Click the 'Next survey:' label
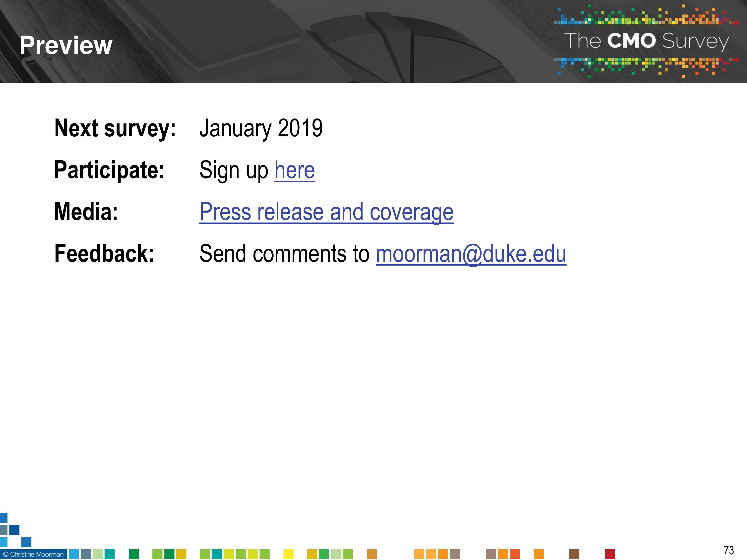 pyautogui.click(x=115, y=128)
